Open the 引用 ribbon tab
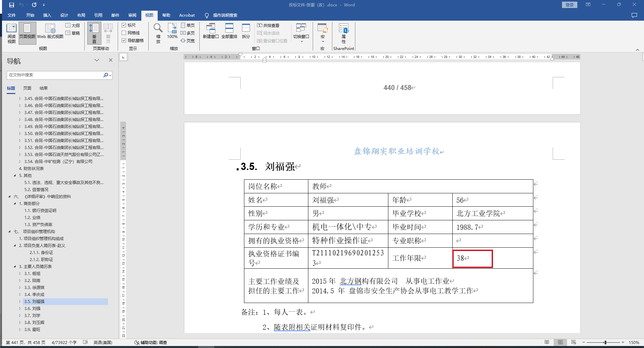644x348 pixels. point(98,15)
